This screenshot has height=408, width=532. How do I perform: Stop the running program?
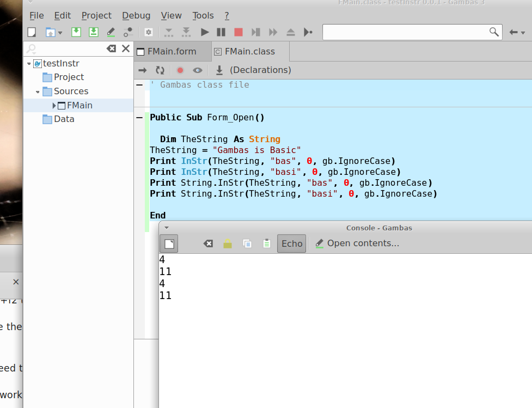(x=238, y=32)
